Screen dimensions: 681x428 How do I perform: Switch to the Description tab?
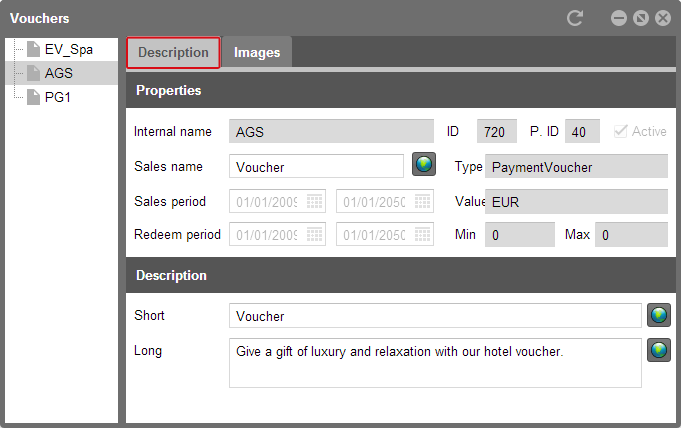tap(173, 53)
